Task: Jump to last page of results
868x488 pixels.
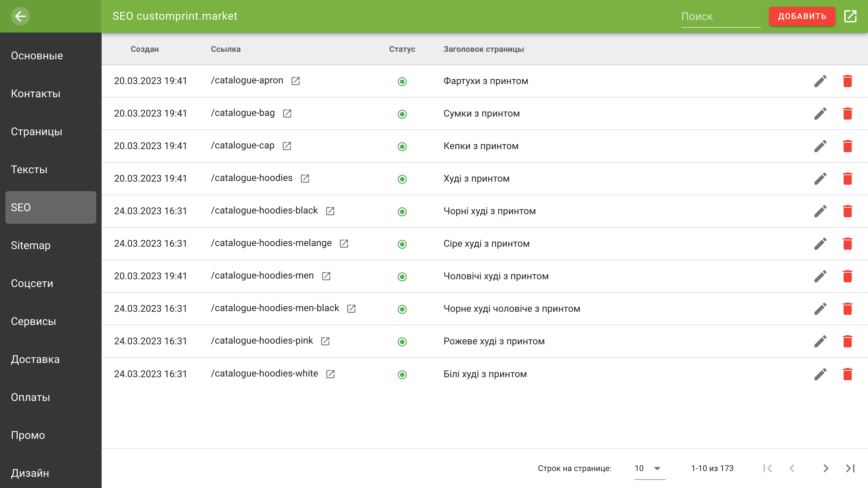Action: [850, 468]
